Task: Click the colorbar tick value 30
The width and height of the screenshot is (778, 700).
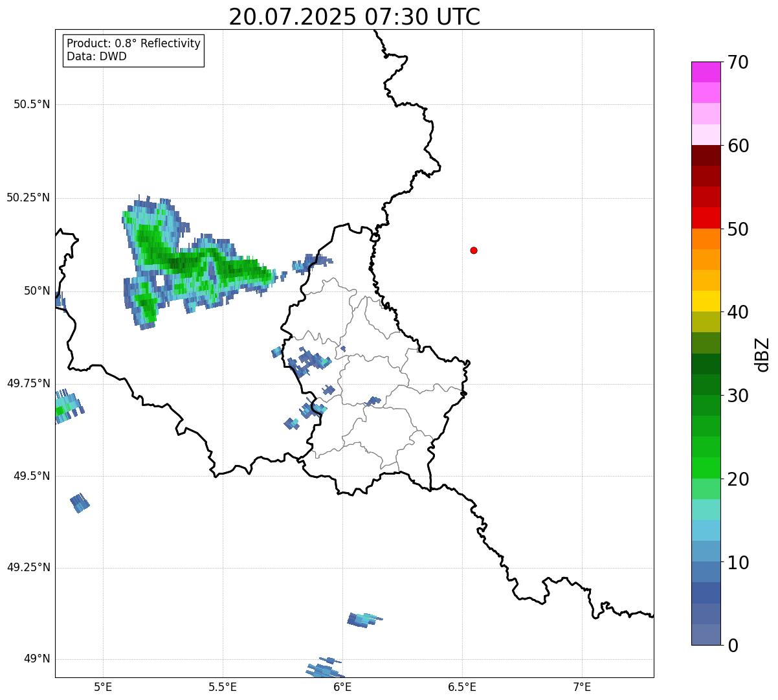Action: pyautogui.click(x=738, y=396)
